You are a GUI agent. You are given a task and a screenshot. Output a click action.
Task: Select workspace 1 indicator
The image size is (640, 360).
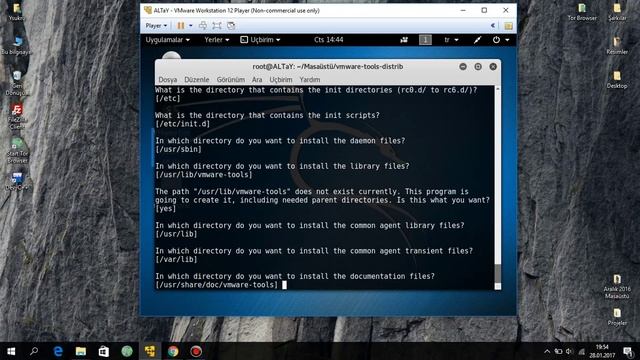425,40
